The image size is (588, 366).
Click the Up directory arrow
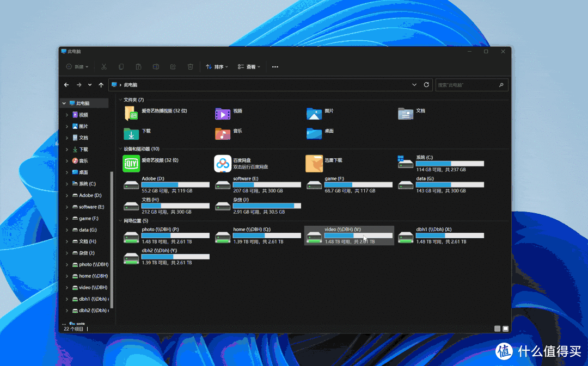pos(101,85)
